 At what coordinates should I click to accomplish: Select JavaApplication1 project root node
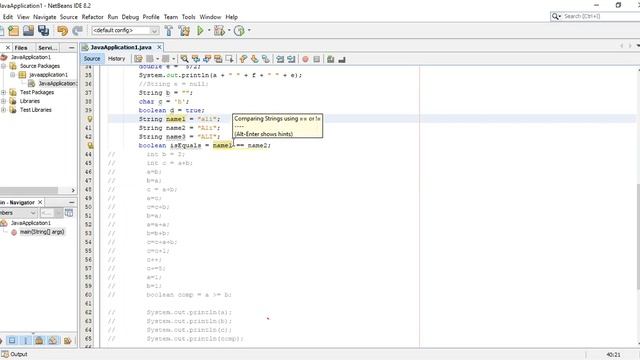31,57
